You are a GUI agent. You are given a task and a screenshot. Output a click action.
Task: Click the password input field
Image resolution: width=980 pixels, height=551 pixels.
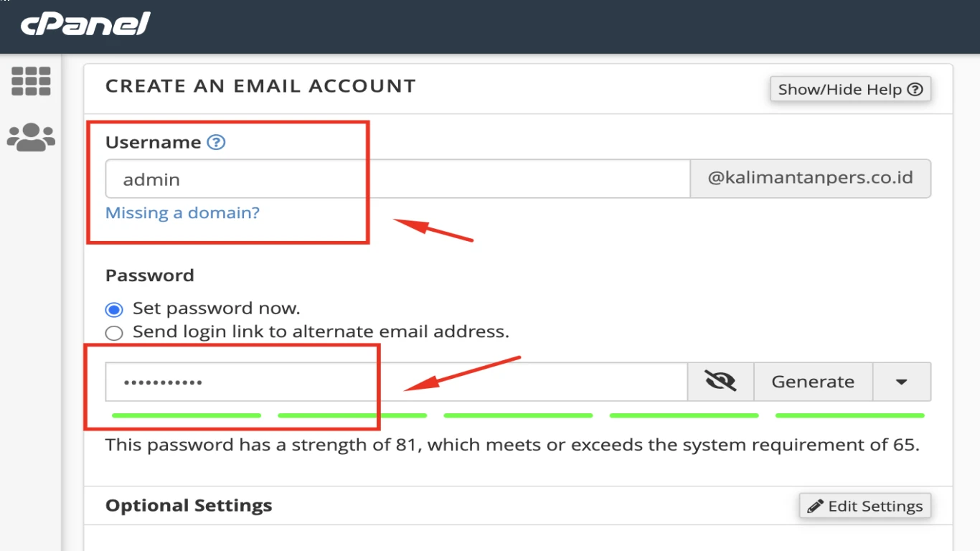397,382
